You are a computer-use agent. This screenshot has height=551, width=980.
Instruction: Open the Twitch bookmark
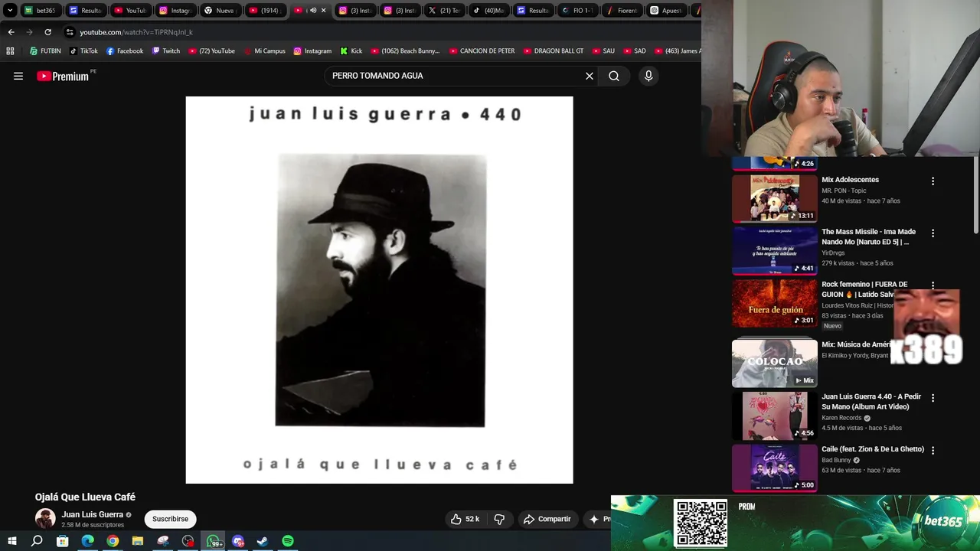[x=165, y=51]
